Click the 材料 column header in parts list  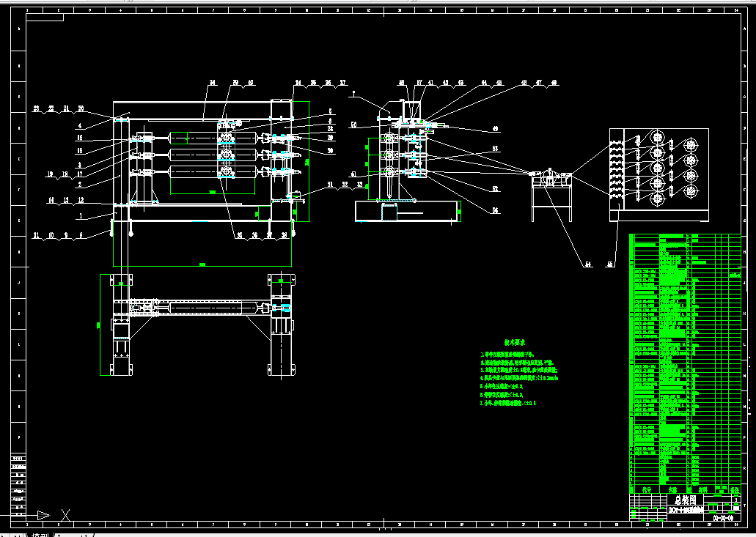click(x=702, y=489)
